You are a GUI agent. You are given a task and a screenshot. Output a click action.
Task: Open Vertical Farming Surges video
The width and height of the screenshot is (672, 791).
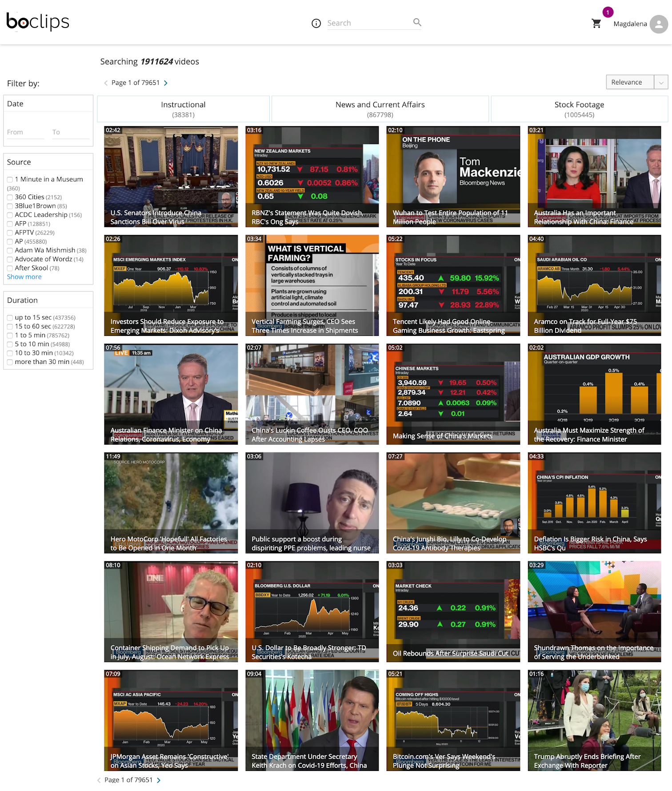pos(312,285)
